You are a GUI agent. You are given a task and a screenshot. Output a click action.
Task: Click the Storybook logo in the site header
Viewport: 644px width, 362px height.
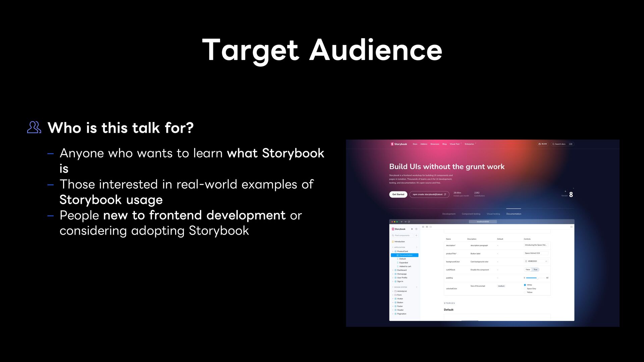pos(399,144)
